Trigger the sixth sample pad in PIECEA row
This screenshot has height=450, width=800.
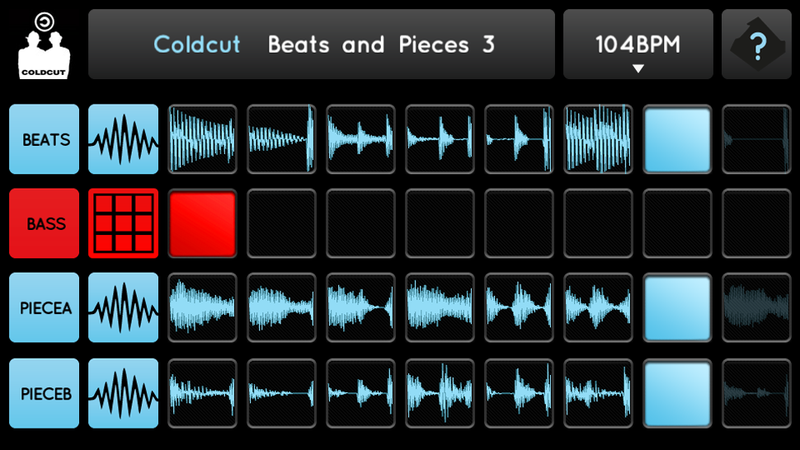(598, 308)
